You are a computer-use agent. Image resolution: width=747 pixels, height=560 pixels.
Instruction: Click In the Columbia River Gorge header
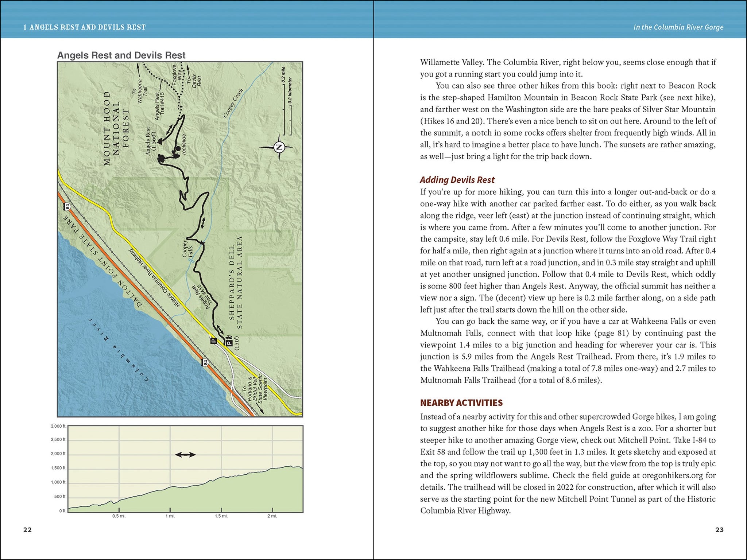tap(678, 27)
